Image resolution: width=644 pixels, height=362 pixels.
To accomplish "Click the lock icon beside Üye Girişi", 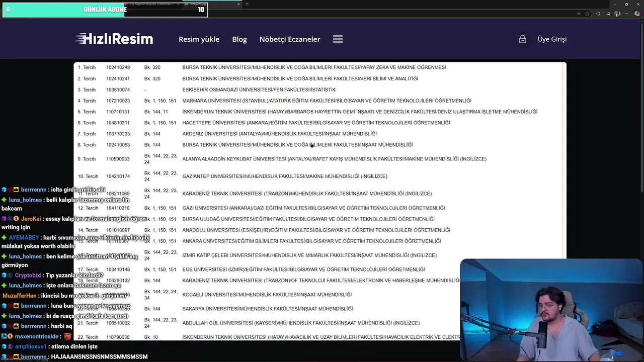I will click(523, 39).
